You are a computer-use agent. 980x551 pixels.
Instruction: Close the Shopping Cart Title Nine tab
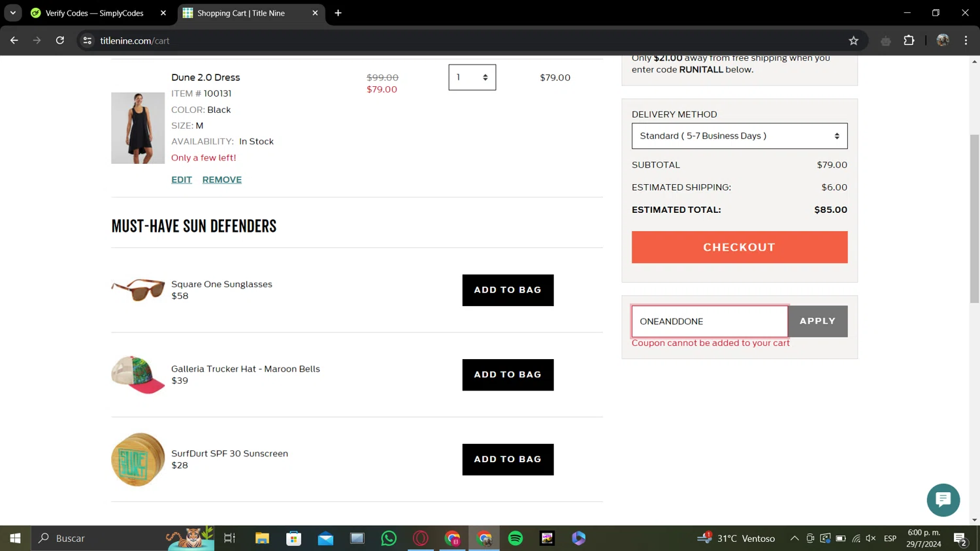[x=315, y=13]
